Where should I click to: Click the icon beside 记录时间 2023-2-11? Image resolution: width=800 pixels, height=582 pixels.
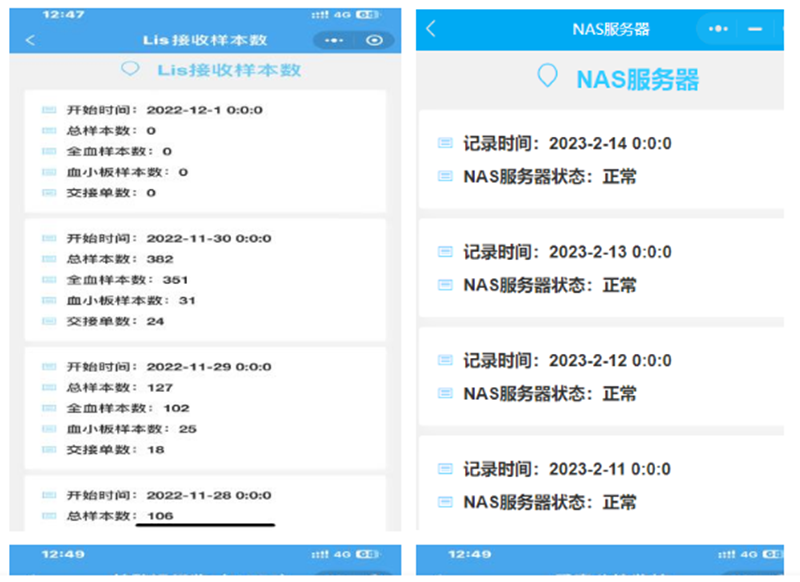pyautogui.click(x=446, y=469)
